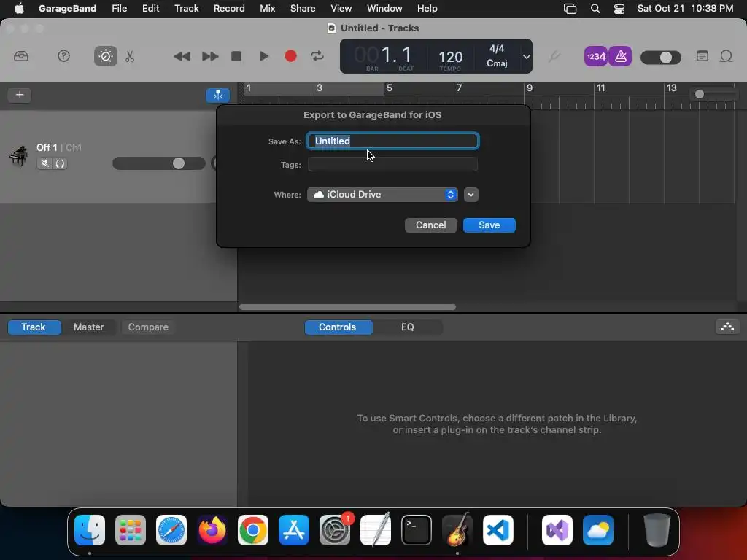This screenshot has height=560, width=747.
Task: Click the Rewind transport button
Action: 182,56
